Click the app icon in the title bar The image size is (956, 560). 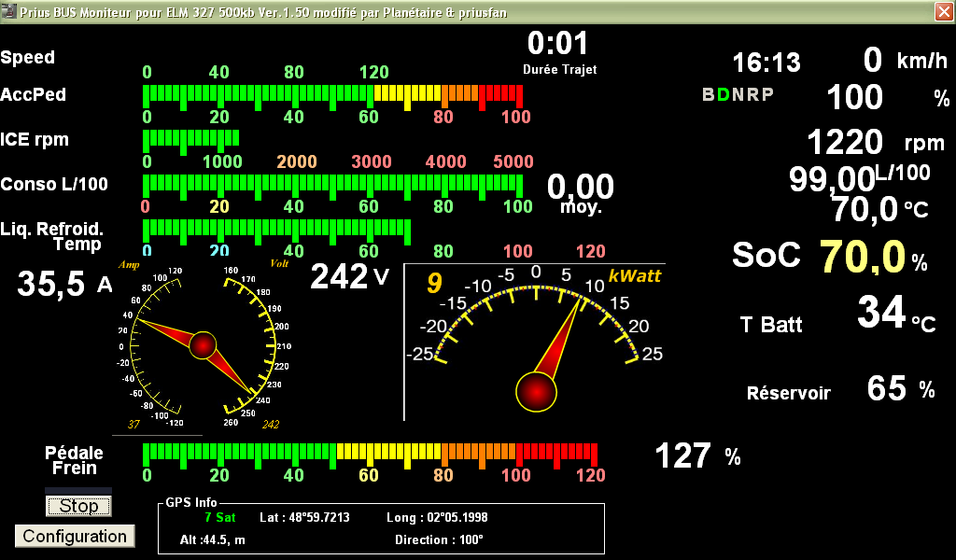pos(9,10)
